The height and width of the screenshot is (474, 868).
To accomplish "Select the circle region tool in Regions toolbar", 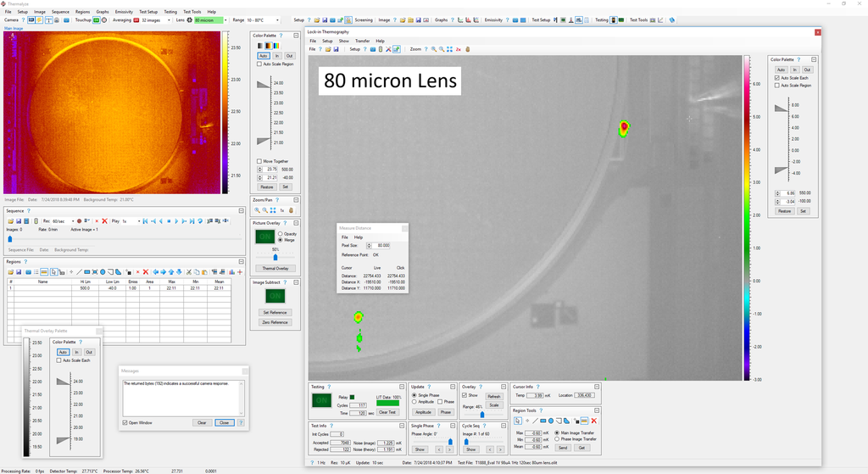I will (x=103, y=272).
